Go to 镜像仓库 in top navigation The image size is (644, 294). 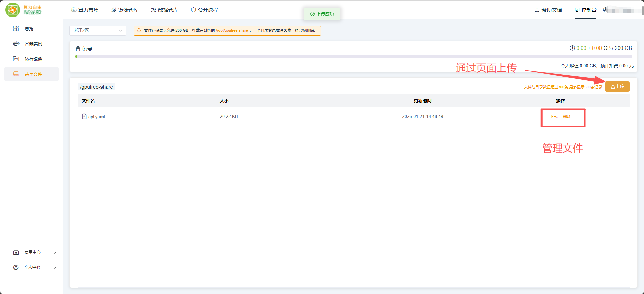click(x=125, y=10)
